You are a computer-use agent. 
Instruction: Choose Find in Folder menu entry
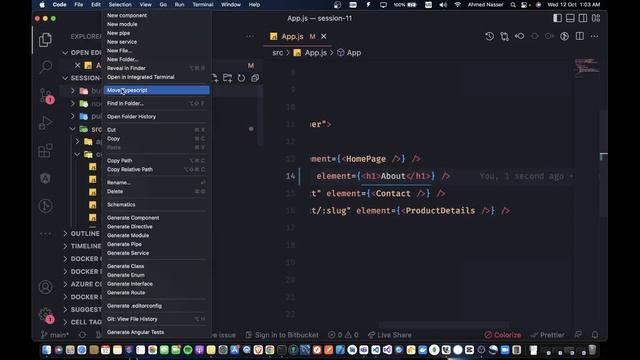156,103
